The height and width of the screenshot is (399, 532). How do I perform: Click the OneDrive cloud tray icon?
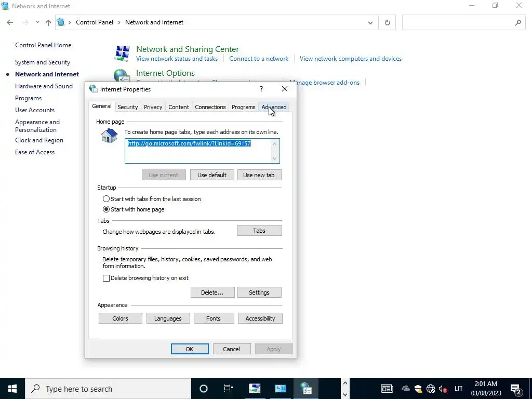tap(405, 389)
